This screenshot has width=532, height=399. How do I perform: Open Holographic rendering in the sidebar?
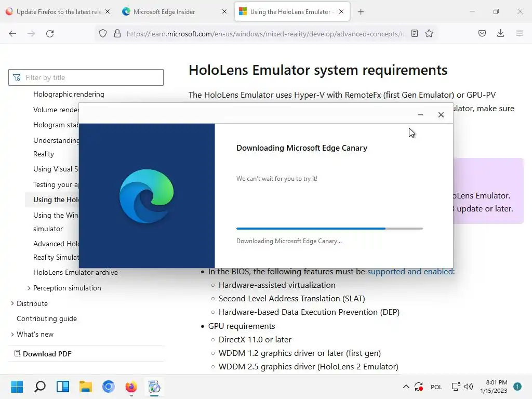pyautogui.click(x=69, y=95)
